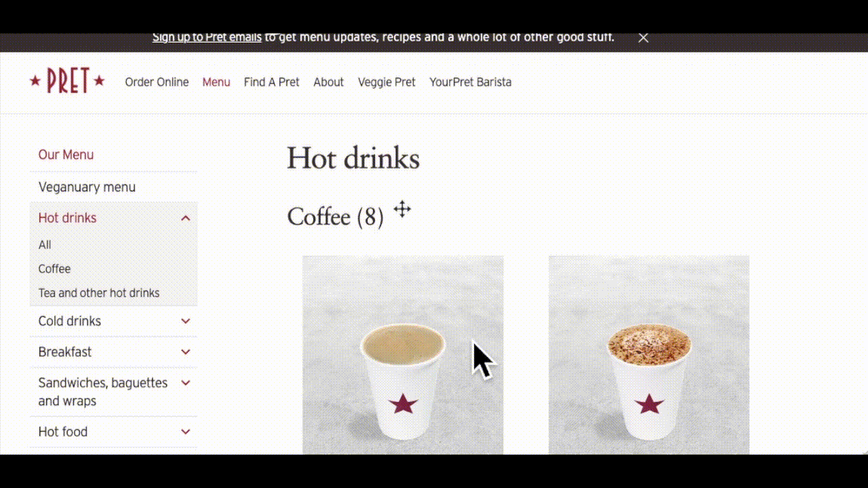868x488 pixels.
Task: Open the Veggie Pret nav link
Action: coord(387,82)
